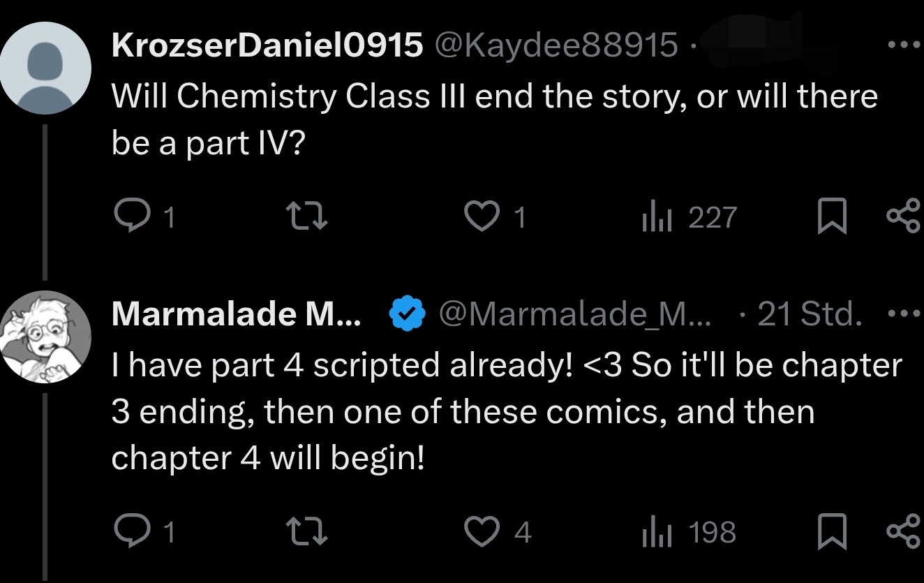Screen dimensions: 924x583
Task: Open the Marmalade M... display name profile
Action: click(237, 315)
